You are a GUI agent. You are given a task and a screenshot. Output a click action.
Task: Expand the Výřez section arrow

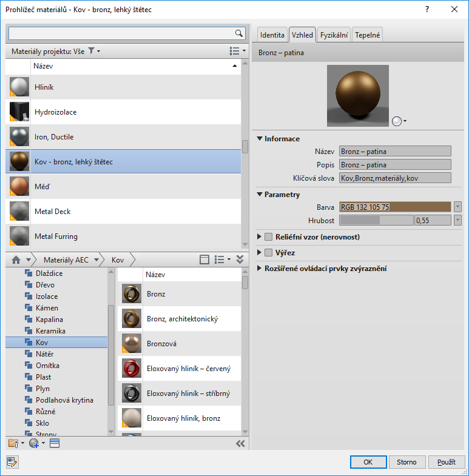click(259, 252)
